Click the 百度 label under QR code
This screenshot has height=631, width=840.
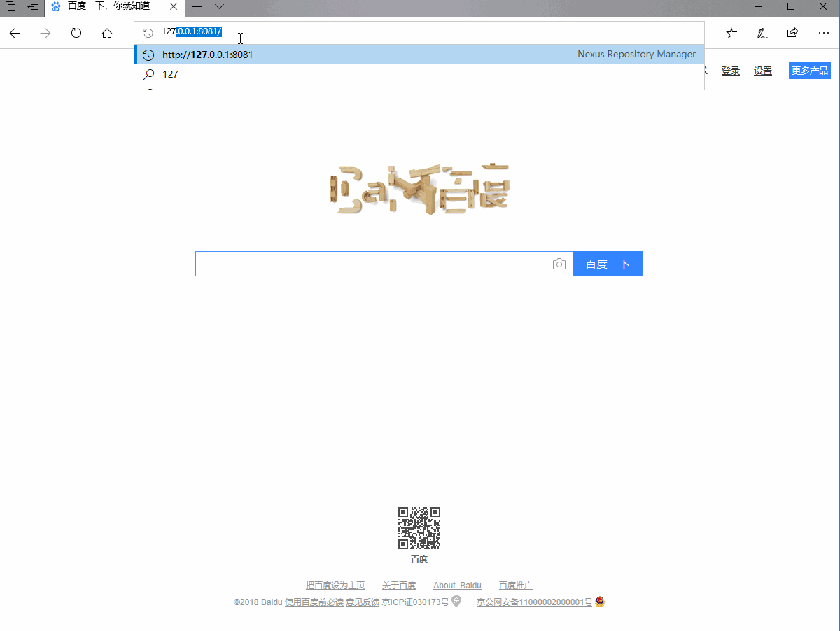click(x=419, y=559)
